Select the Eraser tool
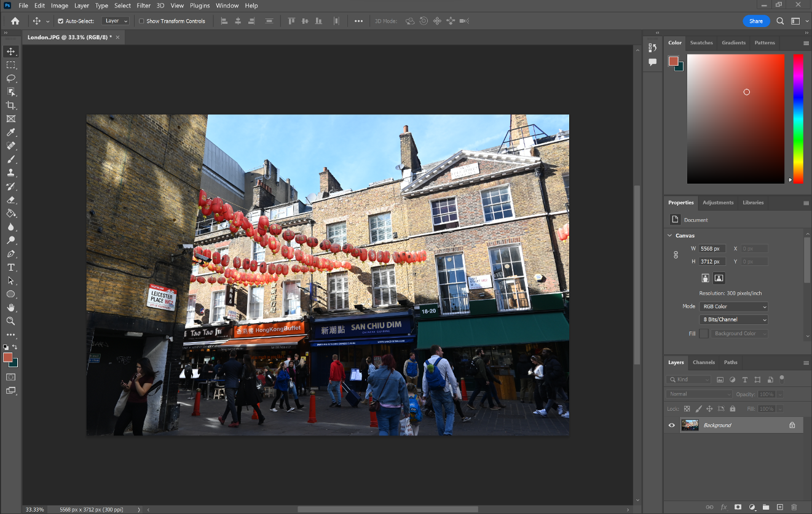The image size is (812, 514). pyautogui.click(x=11, y=200)
